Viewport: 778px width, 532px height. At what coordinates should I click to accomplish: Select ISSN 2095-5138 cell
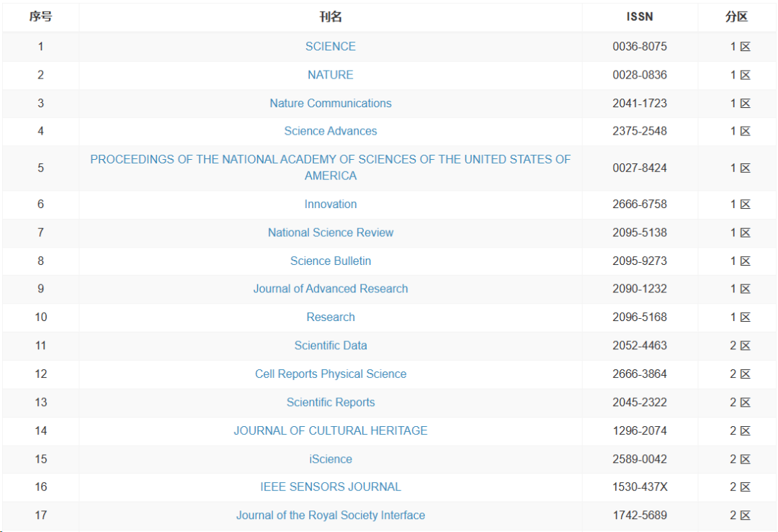(640, 233)
